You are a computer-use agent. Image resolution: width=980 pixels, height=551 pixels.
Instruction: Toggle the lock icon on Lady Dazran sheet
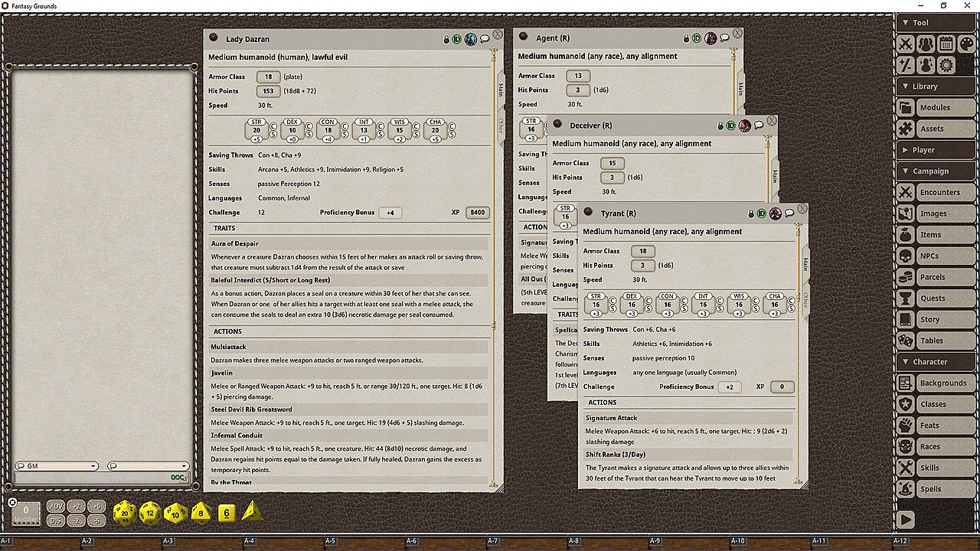[x=446, y=39]
